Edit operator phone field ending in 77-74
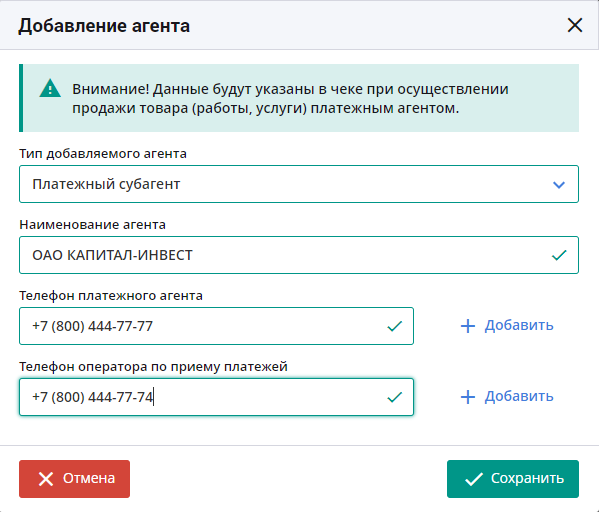599x512 pixels. [216, 397]
